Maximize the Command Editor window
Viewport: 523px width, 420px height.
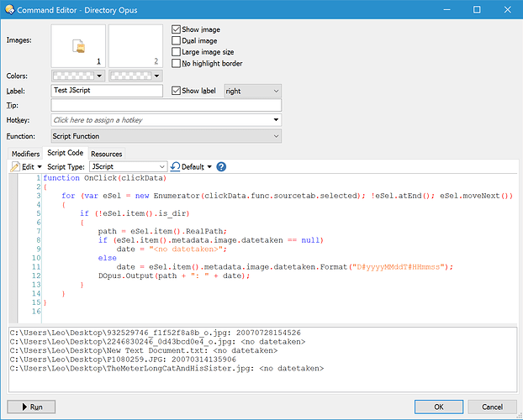point(477,10)
